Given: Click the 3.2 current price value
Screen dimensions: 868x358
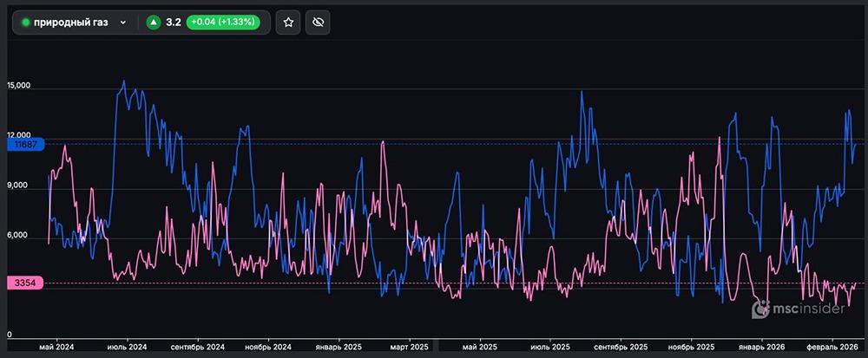Looking at the screenshot, I should pyautogui.click(x=173, y=23).
